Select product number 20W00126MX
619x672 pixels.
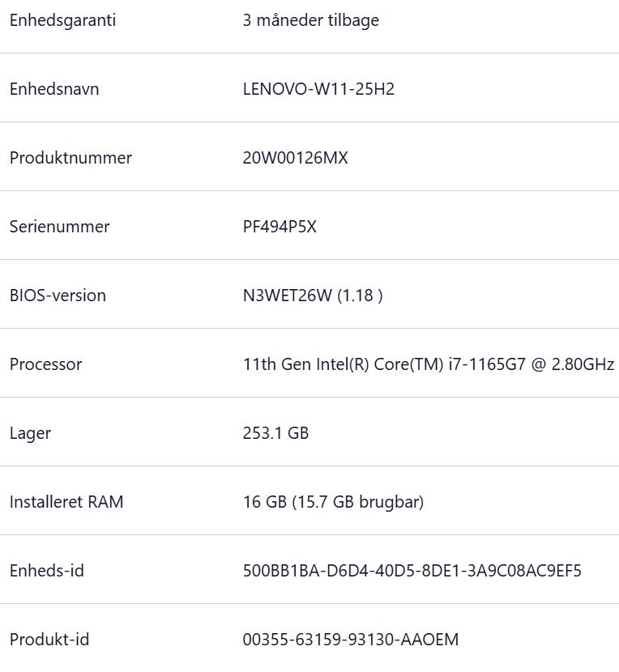[295, 158]
